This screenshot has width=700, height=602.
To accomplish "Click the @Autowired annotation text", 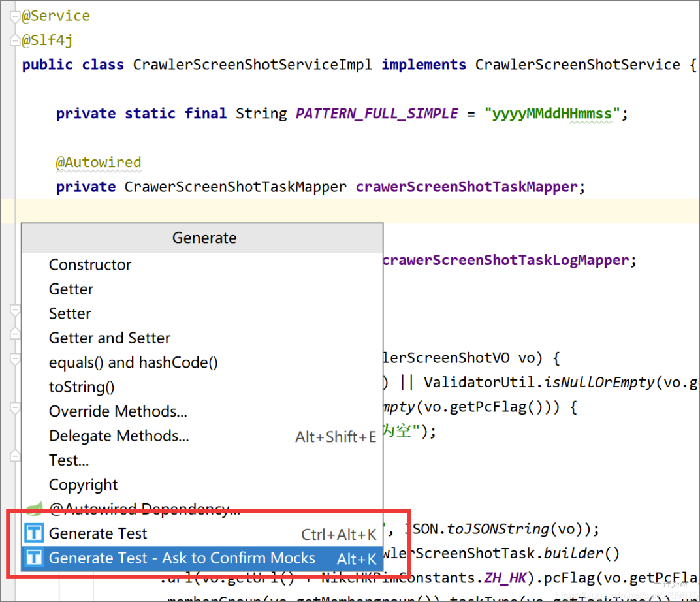I will (x=99, y=162).
